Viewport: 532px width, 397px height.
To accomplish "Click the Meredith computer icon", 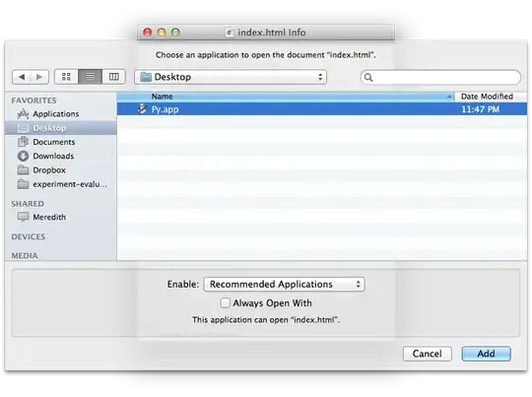I will [23, 217].
